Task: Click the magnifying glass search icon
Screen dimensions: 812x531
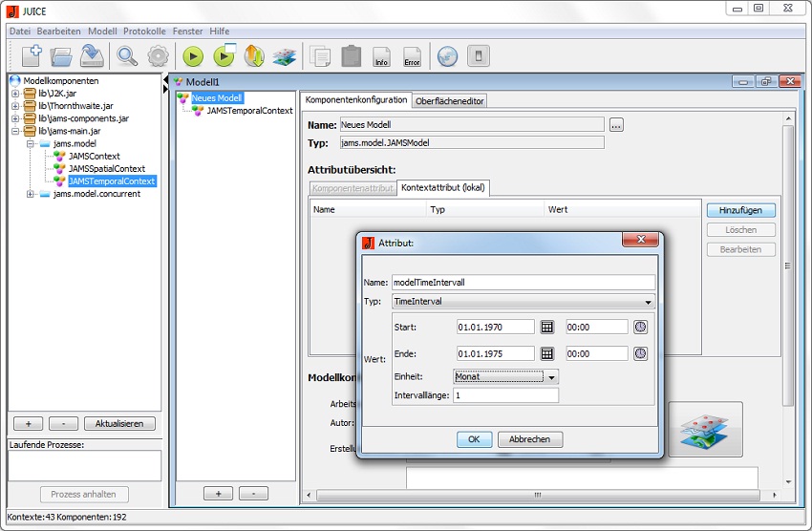Action: click(127, 56)
